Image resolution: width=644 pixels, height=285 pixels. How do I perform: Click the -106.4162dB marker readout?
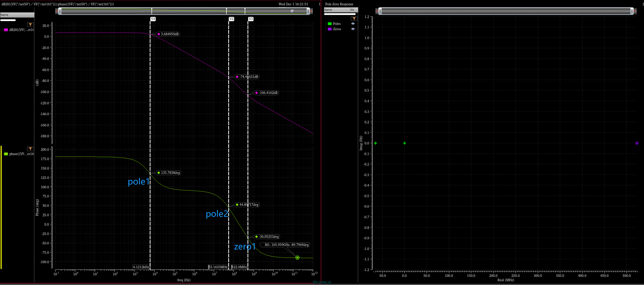[267, 93]
